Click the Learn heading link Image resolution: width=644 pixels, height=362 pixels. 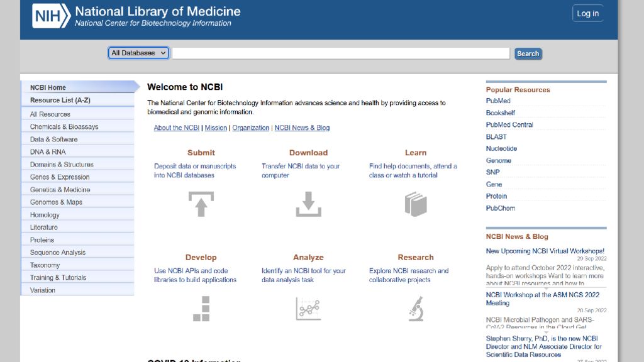tap(416, 153)
